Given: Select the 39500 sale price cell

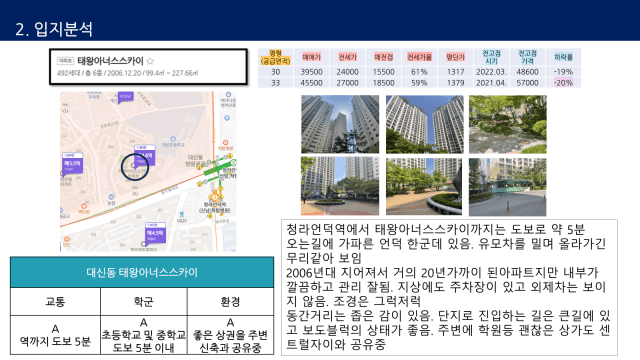Looking at the screenshot, I should (x=311, y=72).
